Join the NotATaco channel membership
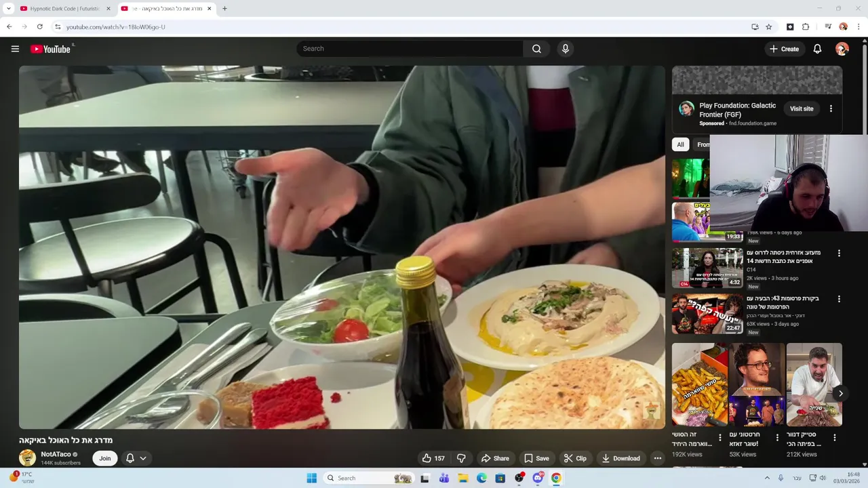868x488 pixels. coord(105,458)
